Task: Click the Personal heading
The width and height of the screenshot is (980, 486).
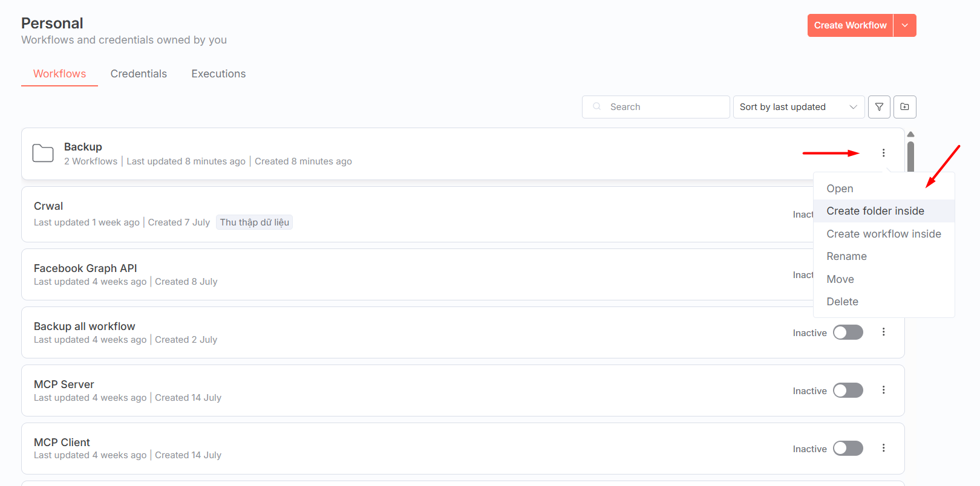Action: pyautogui.click(x=52, y=23)
